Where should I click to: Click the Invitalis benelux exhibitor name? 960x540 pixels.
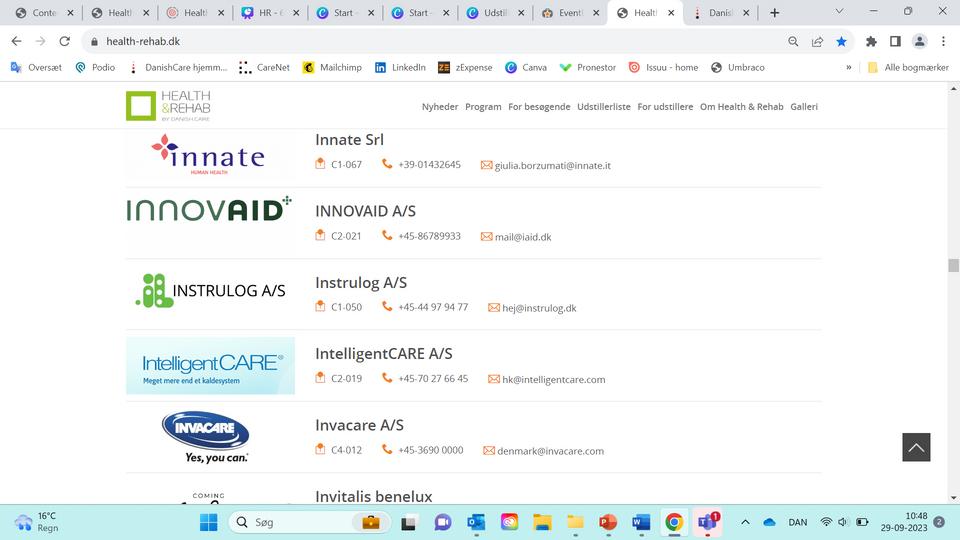(373, 497)
